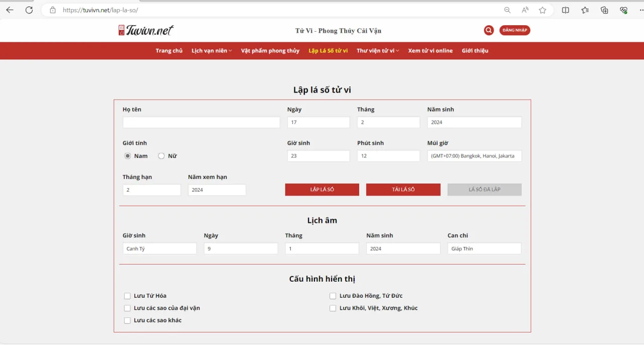Open the Ngày birth day field

318,122
